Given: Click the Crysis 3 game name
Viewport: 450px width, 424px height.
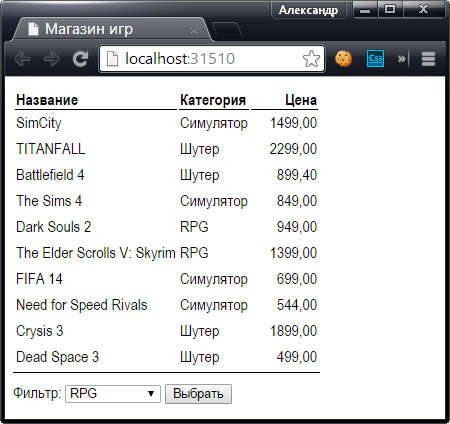Looking at the screenshot, I should (39, 331).
